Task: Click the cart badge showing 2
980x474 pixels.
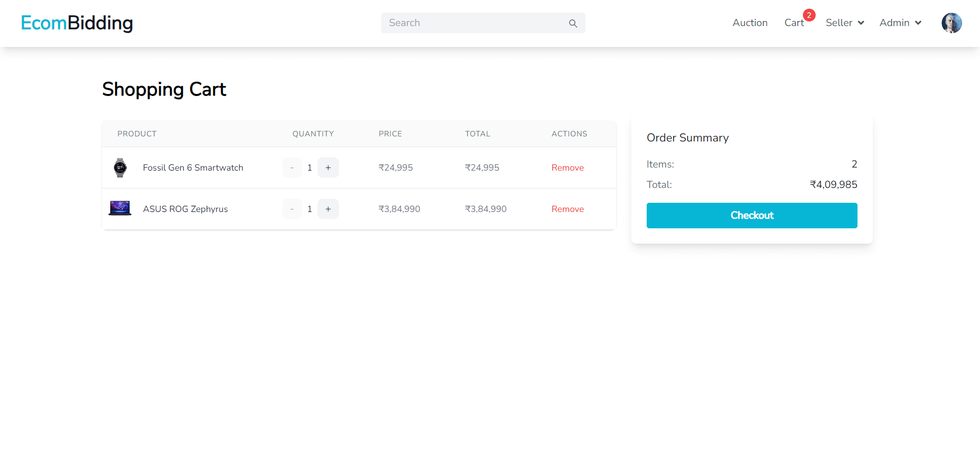Action: click(x=809, y=15)
